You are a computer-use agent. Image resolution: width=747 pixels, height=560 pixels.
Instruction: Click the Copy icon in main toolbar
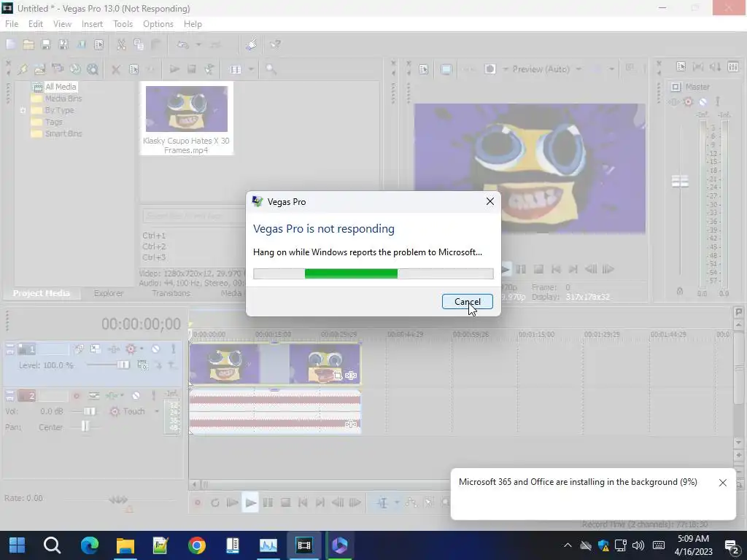click(x=139, y=44)
